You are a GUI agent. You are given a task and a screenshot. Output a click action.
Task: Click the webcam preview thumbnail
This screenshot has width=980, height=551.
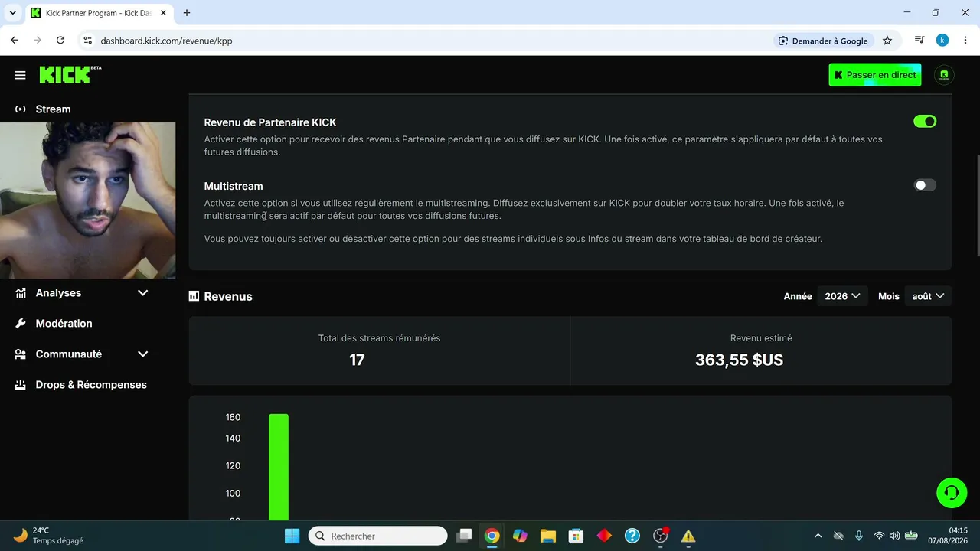coord(88,201)
